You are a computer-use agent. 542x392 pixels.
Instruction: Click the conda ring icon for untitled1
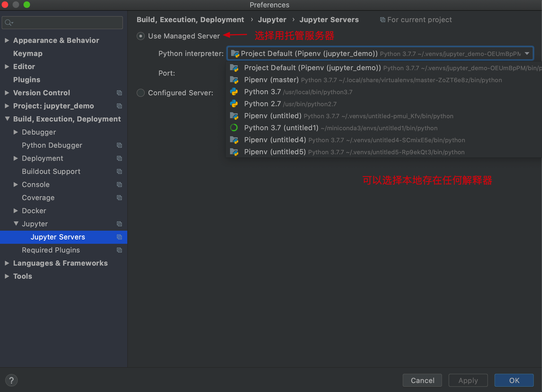coord(234,128)
